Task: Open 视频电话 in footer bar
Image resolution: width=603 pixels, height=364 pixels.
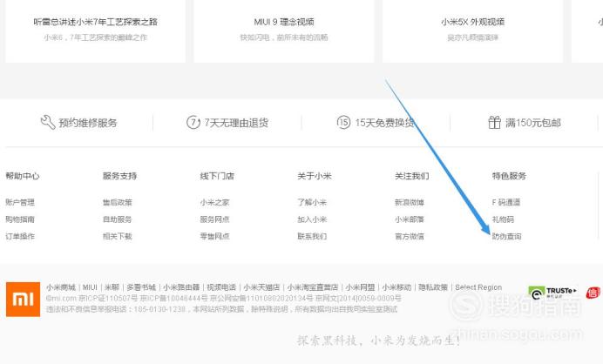Action: (x=221, y=287)
